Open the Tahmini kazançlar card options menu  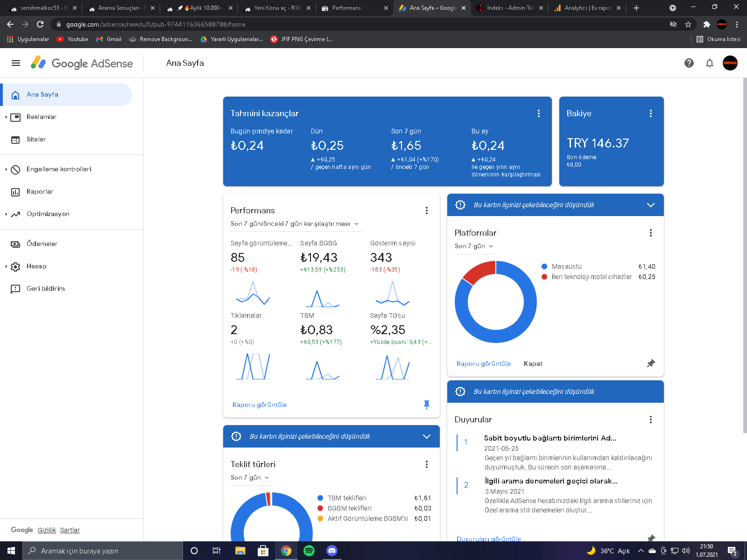pos(539,113)
